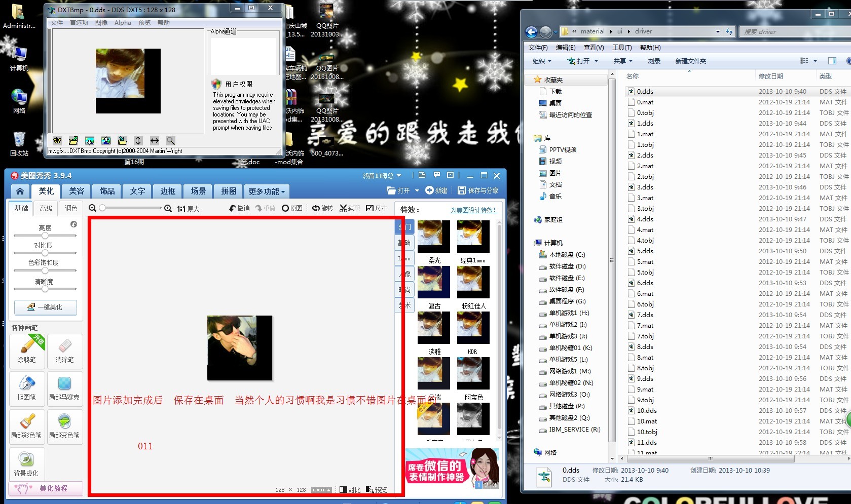Click the Explorer refresh button
This screenshot has width=851, height=504.
tap(729, 31)
